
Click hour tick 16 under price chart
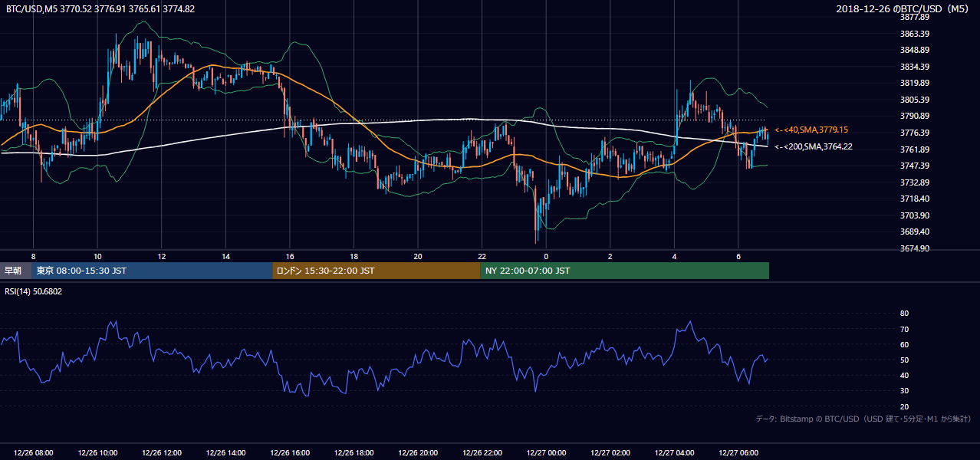coord(290,256)
